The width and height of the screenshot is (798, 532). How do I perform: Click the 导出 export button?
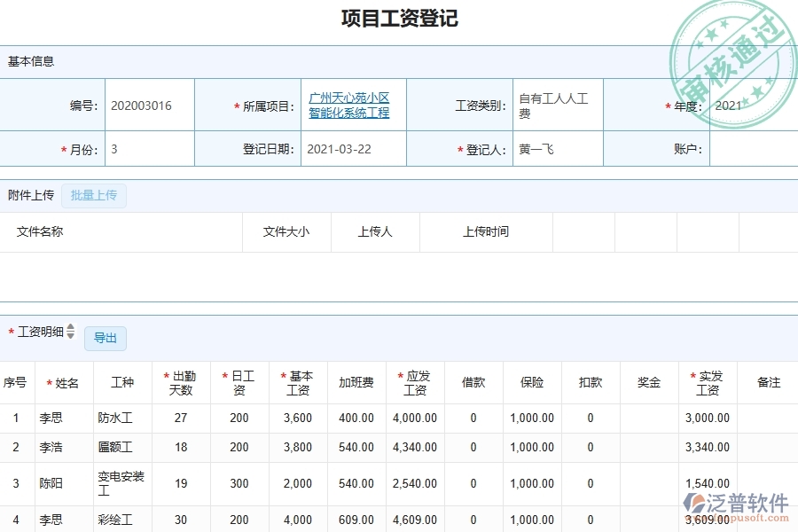point(105,338)
